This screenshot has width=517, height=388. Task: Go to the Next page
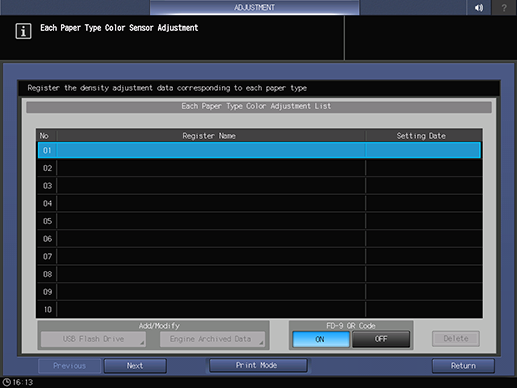(x=135, y=366)
